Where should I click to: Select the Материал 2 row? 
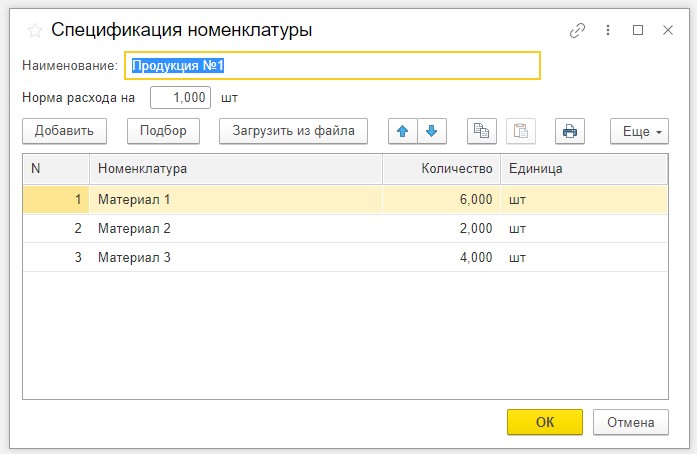345,229
